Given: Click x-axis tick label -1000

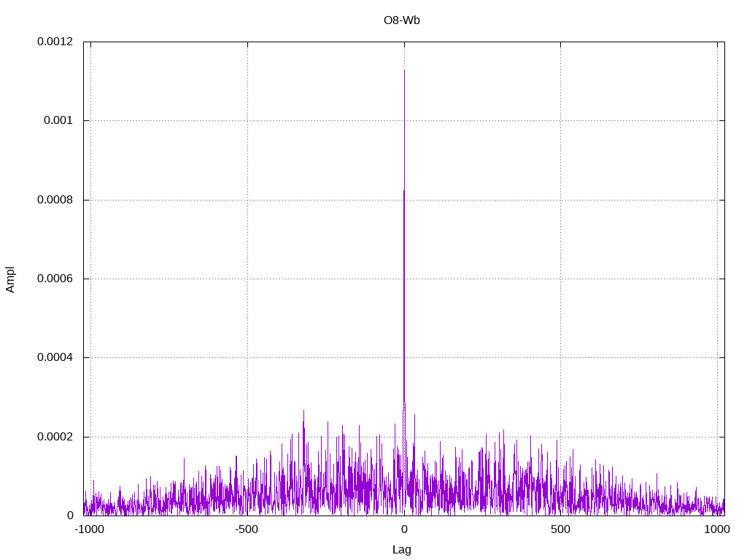Looking at the screenshot, I should (x=89, y=529).
